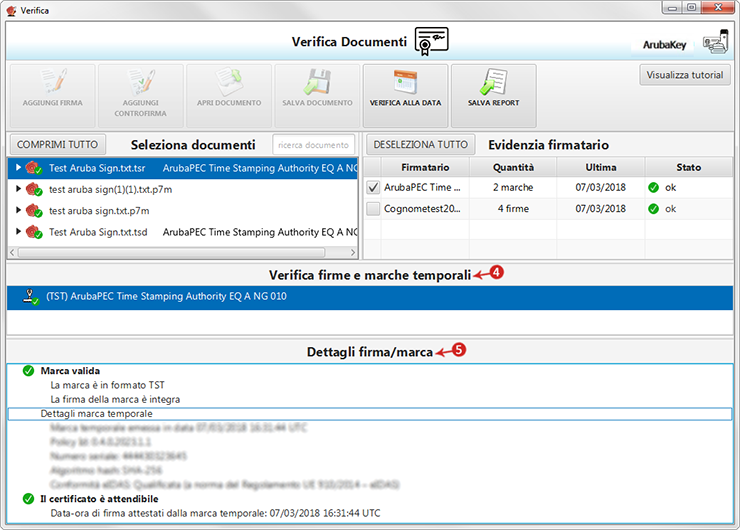Click the ArubaKey smart card reader icon
740x530 pixels.
point(716,42)
